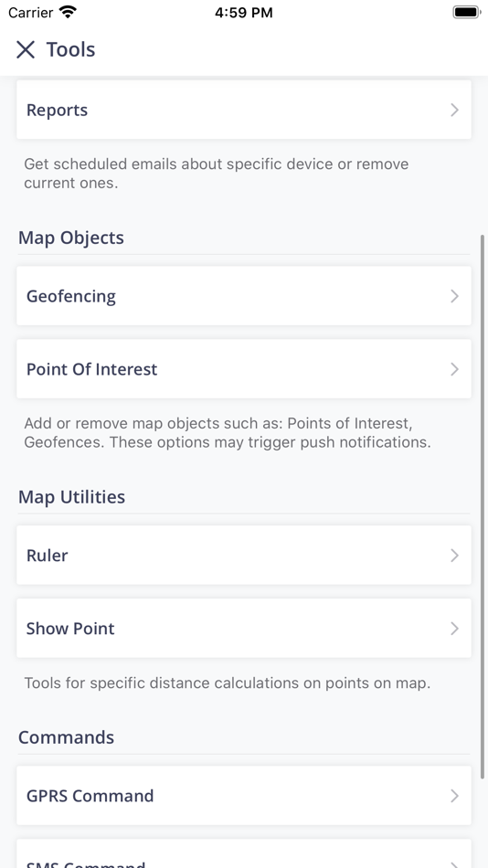Tap the Map Objects section header

(71, 238)
